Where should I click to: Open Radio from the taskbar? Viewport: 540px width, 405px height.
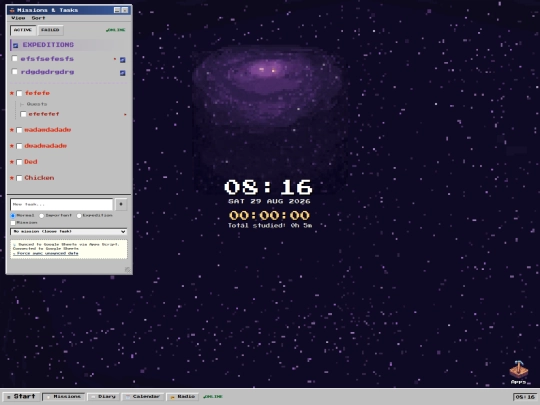click(x=183, y=397)
